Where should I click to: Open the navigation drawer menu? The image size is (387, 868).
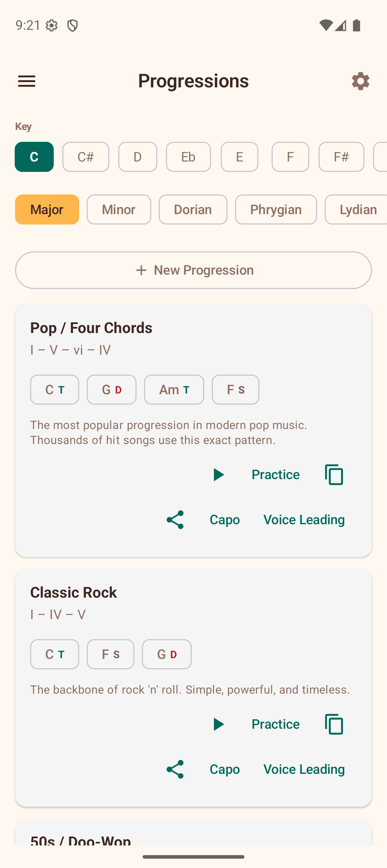(27, 81)
